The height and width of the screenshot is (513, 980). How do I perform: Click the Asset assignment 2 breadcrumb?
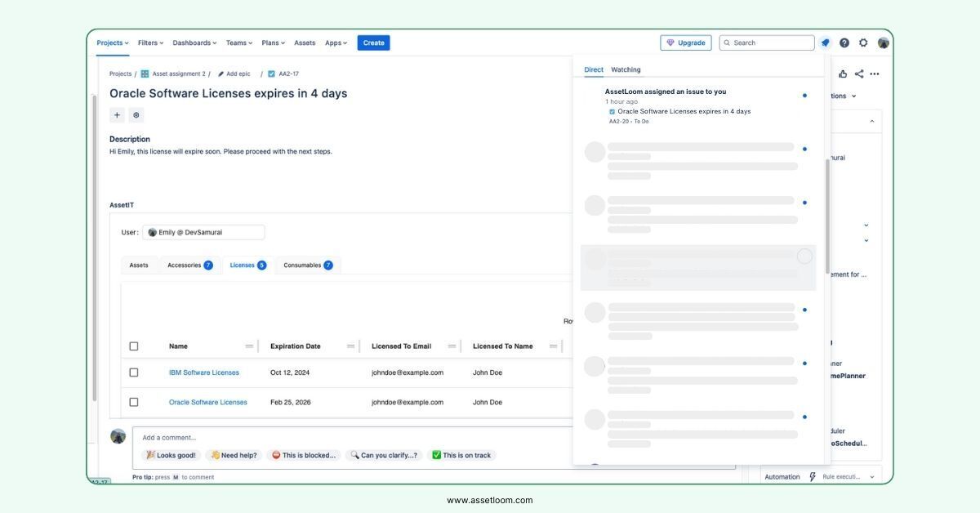click(179, 74)
